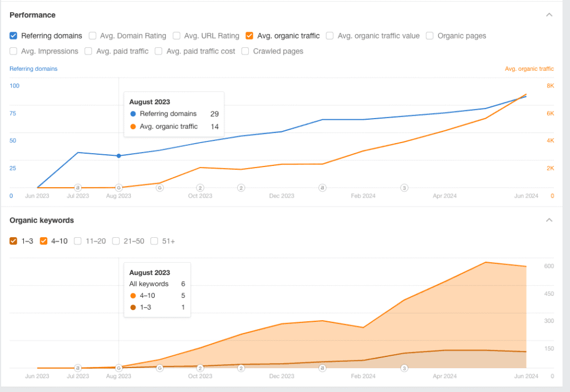Enable the Avg. Domain Rating checkbox
This screenshot has width=570, height=392.
(x=92, y=36)
